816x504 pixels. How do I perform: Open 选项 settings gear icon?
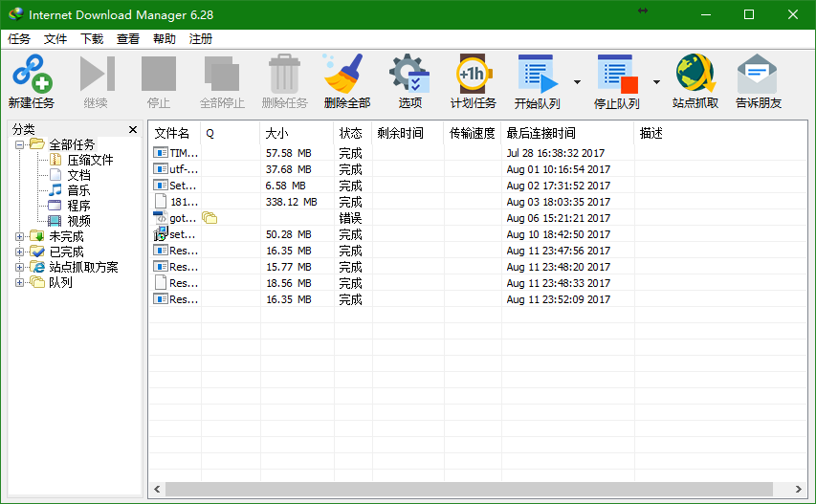click(x=409, y=75)
